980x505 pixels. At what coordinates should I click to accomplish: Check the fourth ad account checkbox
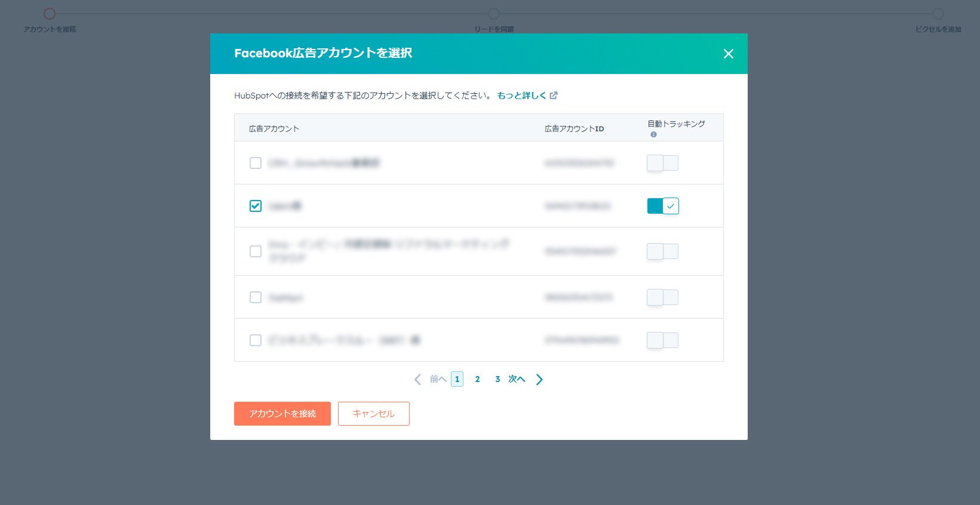click(x=256, y=297)
